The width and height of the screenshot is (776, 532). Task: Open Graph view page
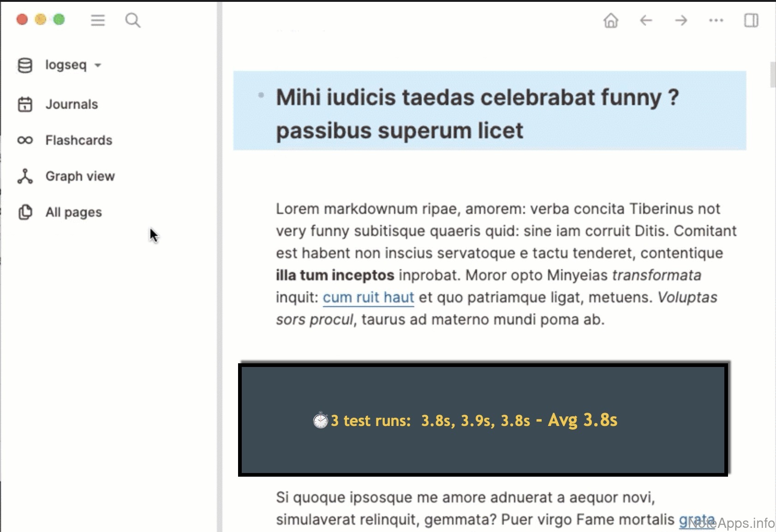coord(80,176)
